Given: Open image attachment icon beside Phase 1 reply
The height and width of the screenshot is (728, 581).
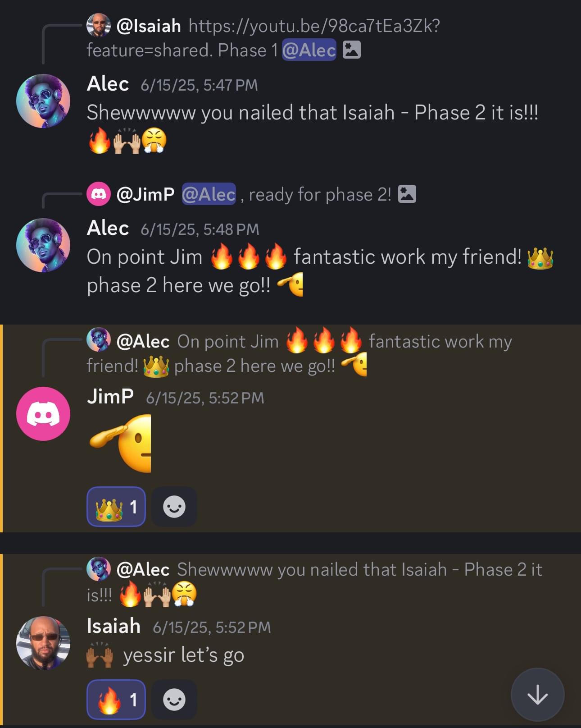Looking at the screenshot, I should tap(352, 50).
